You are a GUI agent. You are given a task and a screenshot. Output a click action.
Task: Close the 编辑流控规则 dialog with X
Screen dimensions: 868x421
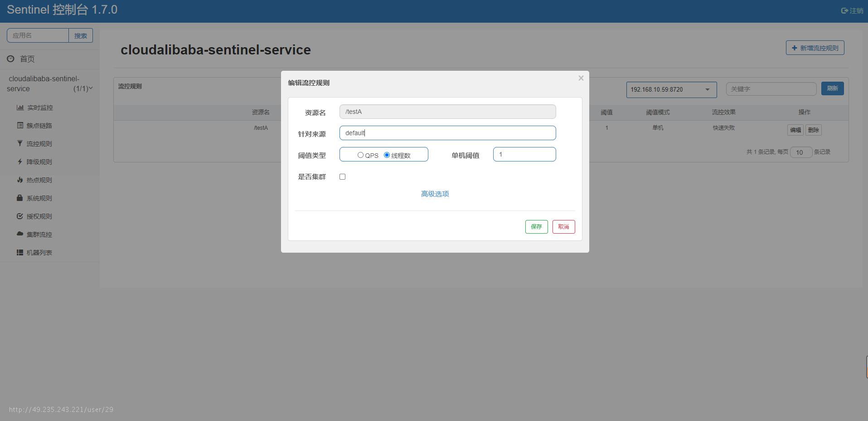(581, 78)
